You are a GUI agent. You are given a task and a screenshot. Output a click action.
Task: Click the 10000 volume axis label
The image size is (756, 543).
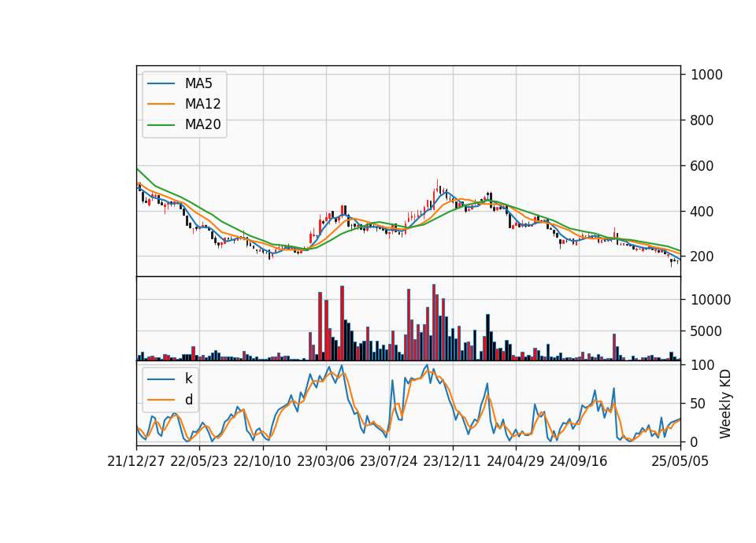click(710, 300)
